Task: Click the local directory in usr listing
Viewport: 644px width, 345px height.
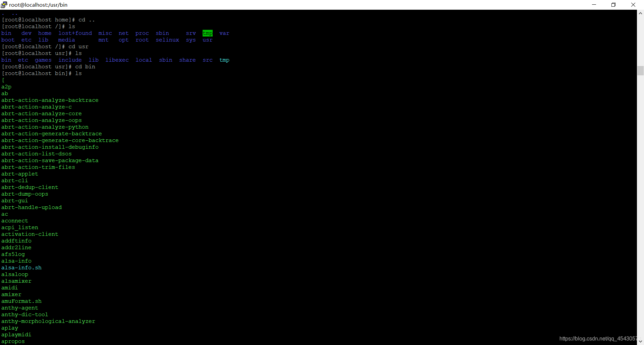Action: coord(144,60)
